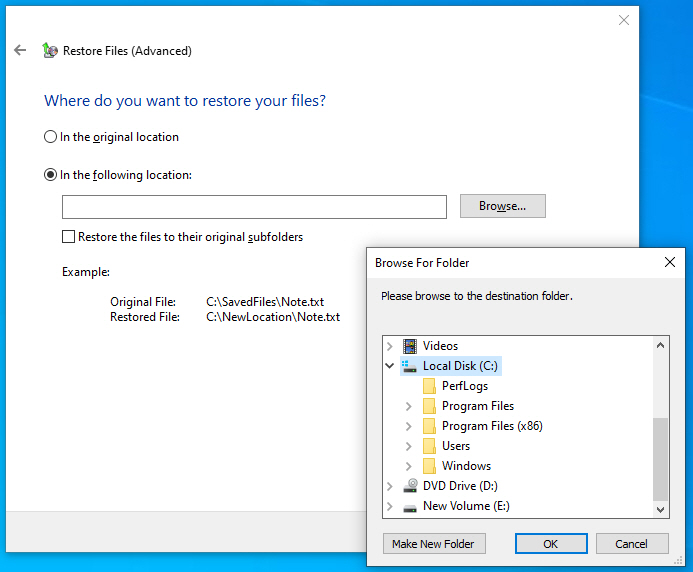Image resolution: width=693 pixels, height=572 pixels.
Task: Select the 'Videos' tree row label
Action: click(440, 346)
